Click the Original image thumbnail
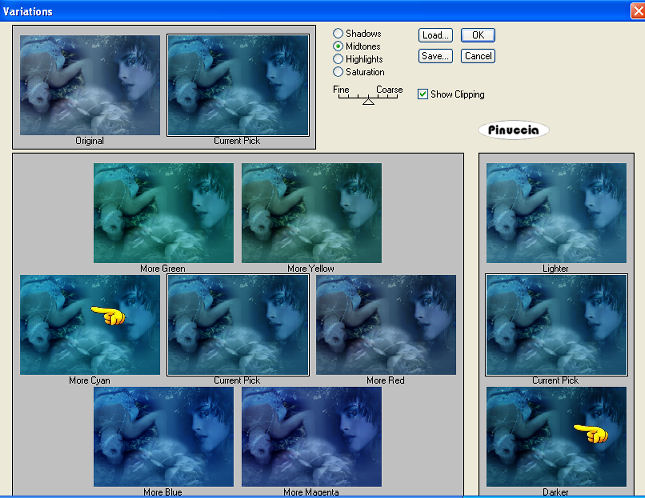The width and height of the screenshot is (645, 498). (90, 85)
